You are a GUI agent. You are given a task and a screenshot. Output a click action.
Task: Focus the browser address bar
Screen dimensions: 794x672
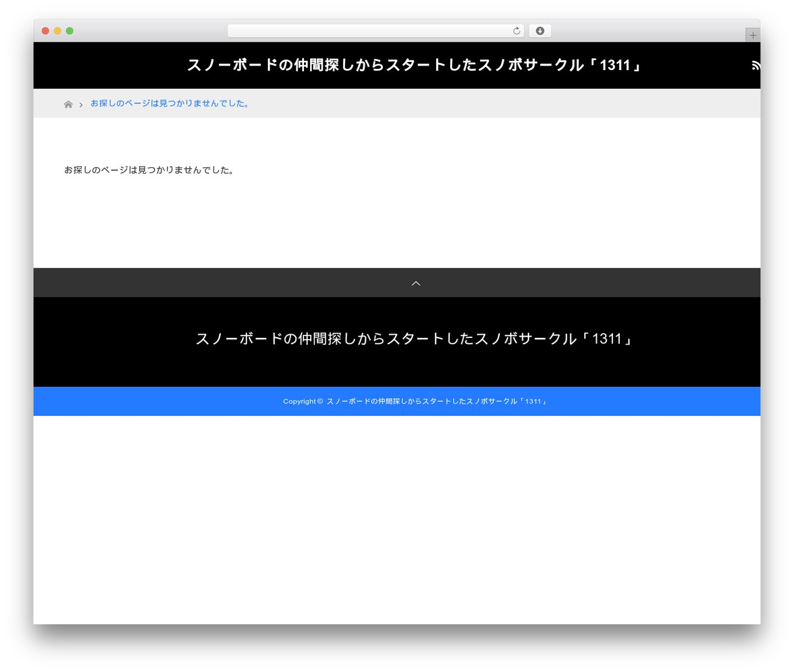click(x=375, y=31)
